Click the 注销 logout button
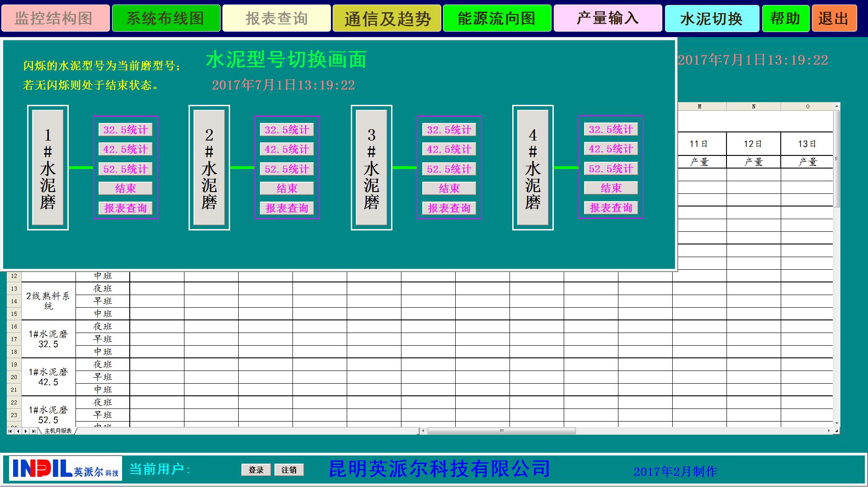This screenshot has height=488, width=868. click(289, 470)
